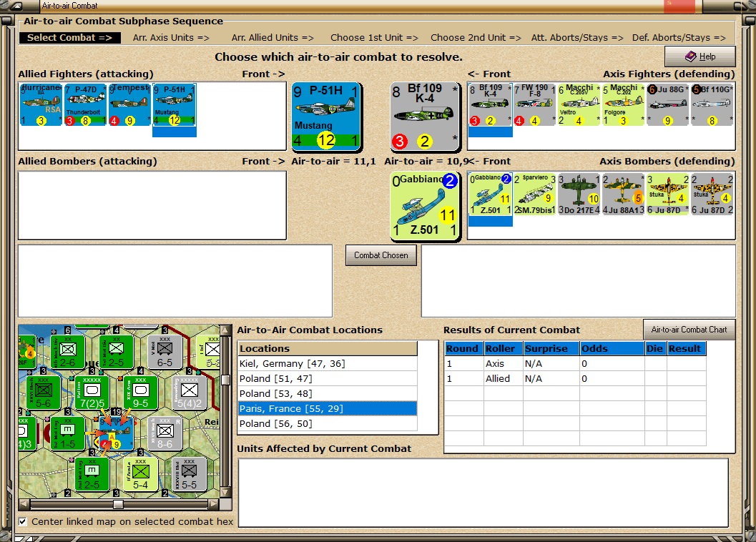Select the last Ju 87D Stuka counter
Screen dimensions: 756x542
coord(712,194)
